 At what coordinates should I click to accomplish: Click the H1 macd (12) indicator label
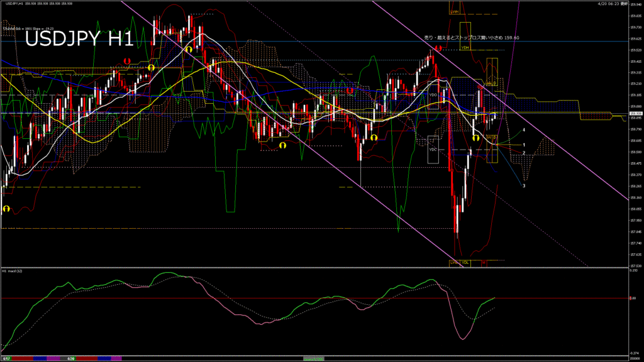click(13, 271)
